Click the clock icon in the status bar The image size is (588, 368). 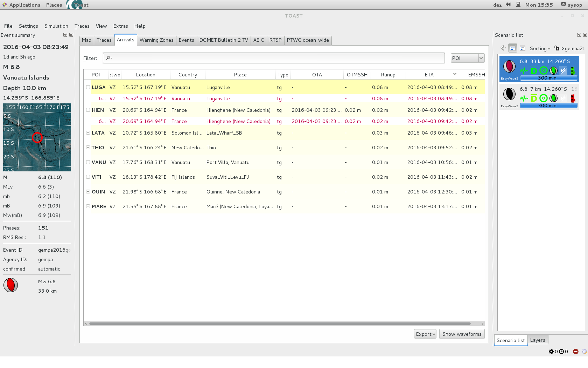click(561, 352)
